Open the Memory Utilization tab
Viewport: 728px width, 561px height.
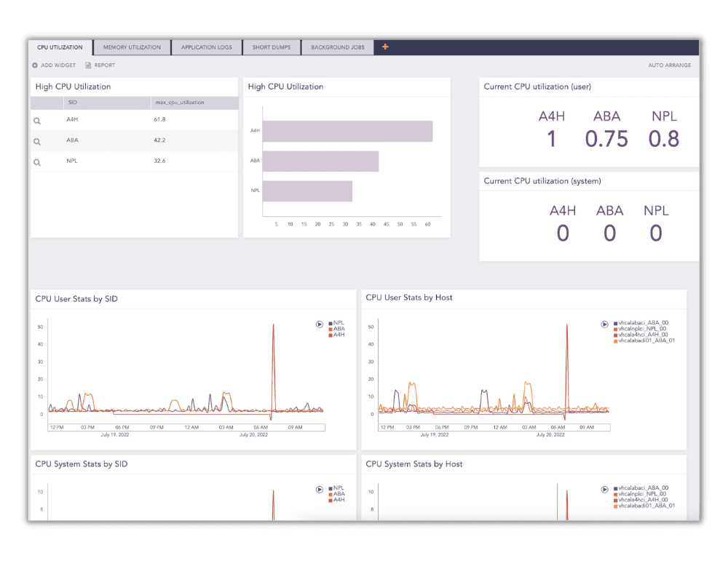[132, 47]
